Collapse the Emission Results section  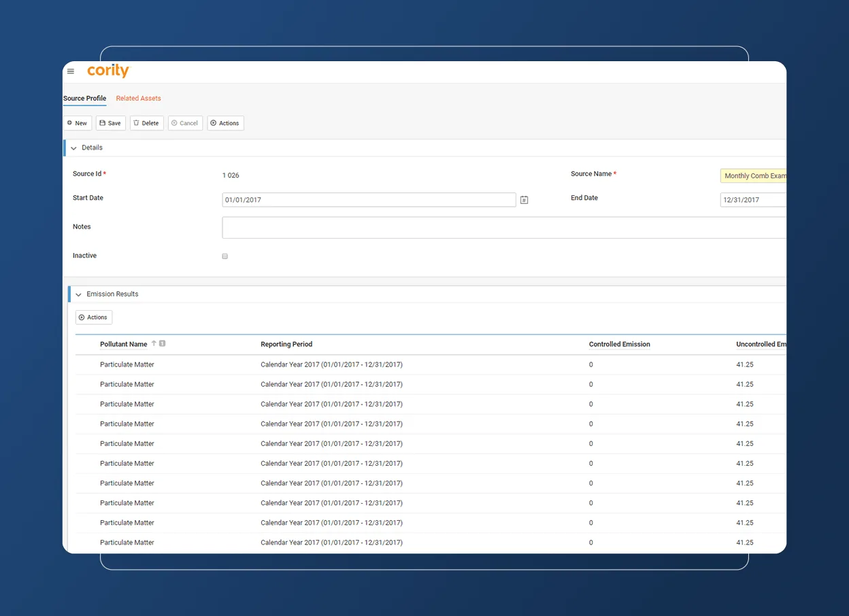pyautogui.click(x=78, y=294)
